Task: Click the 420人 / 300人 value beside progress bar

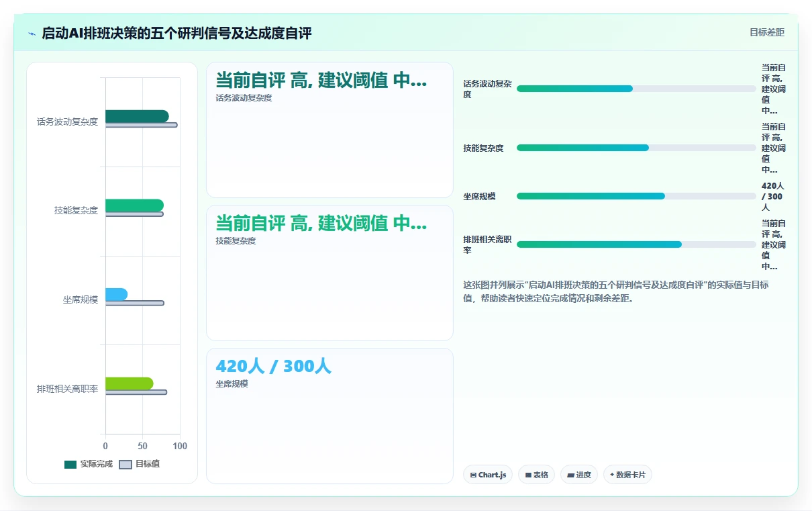Action: [x=772, y=197]
